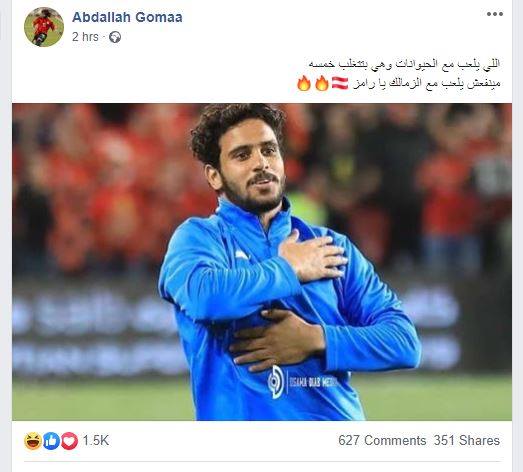Screen dimensions: 523x472
Task: View the 1.5K reactions list
Action: (96, 441)
